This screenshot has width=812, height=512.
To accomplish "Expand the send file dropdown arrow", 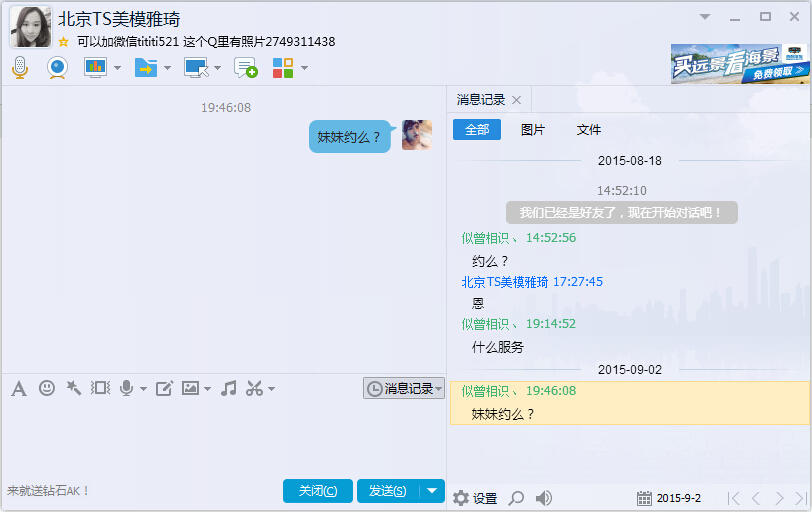I will [167, 68].
